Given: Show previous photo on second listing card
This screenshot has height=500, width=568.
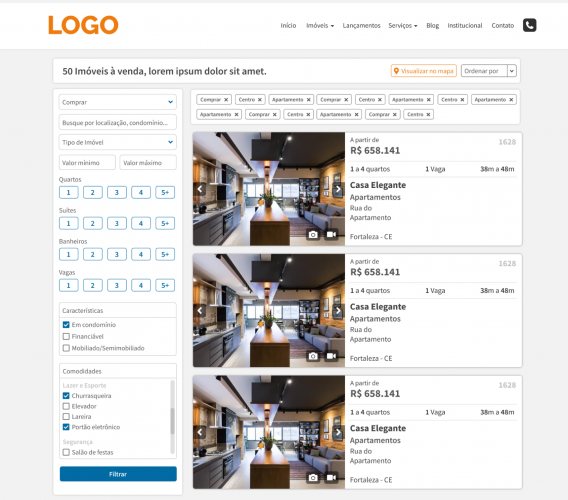Looking at the screenshot, I should click(200, 311).
